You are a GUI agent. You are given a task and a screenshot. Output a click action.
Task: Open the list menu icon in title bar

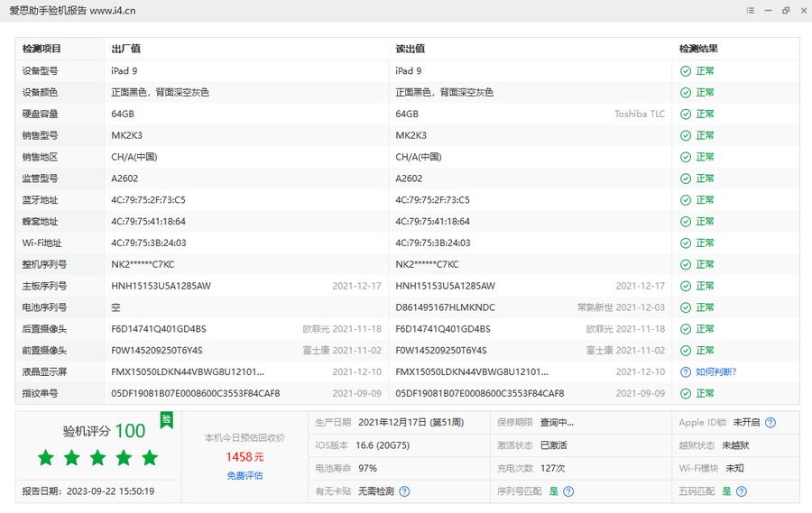[750, 10]
